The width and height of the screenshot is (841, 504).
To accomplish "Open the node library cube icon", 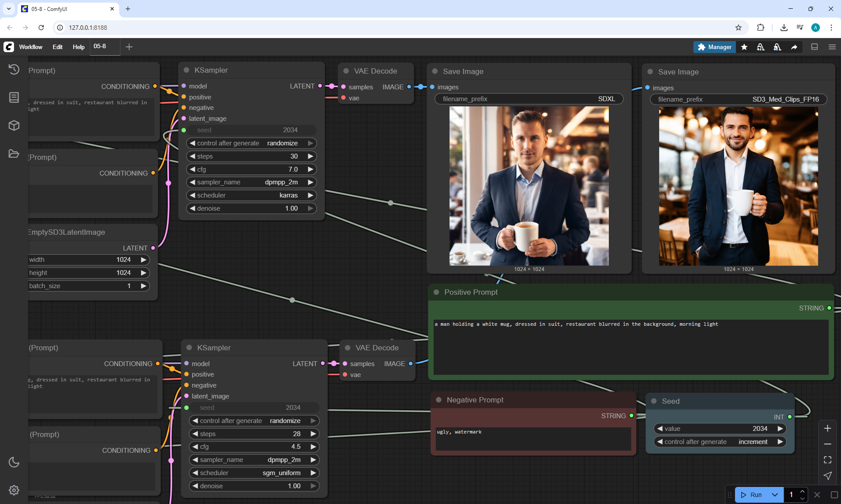I will [x=14, y=126].
